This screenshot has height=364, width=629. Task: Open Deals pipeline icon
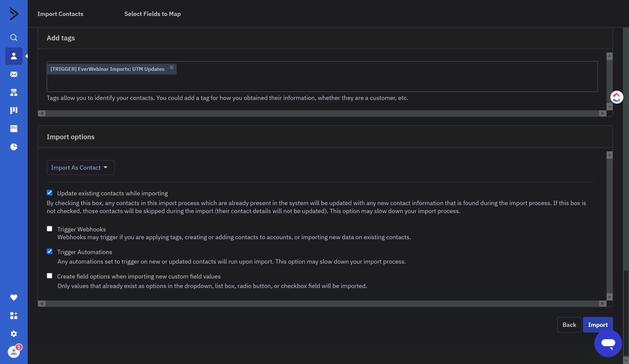click(x=14, y=111)
